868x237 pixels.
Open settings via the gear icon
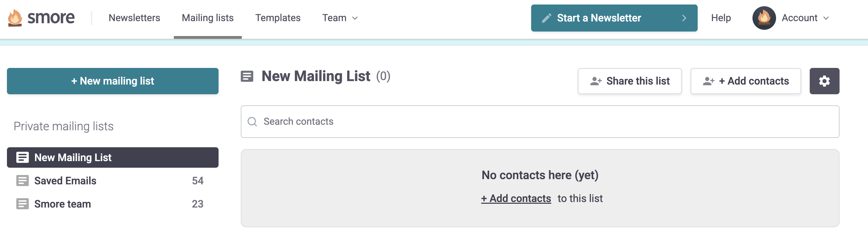[x=824, y=81]
